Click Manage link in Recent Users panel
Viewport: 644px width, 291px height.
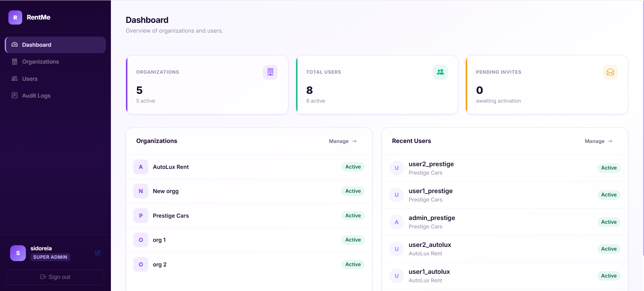coord(598,141)
